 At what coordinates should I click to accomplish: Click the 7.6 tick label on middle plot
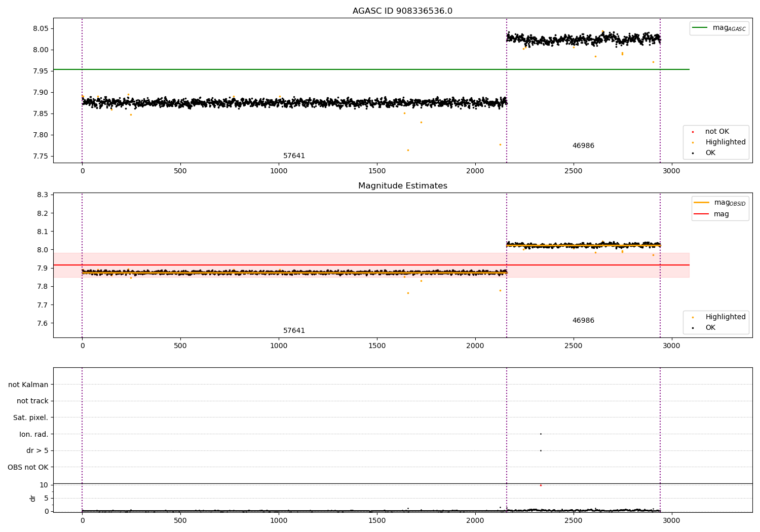tap(43, 324)
